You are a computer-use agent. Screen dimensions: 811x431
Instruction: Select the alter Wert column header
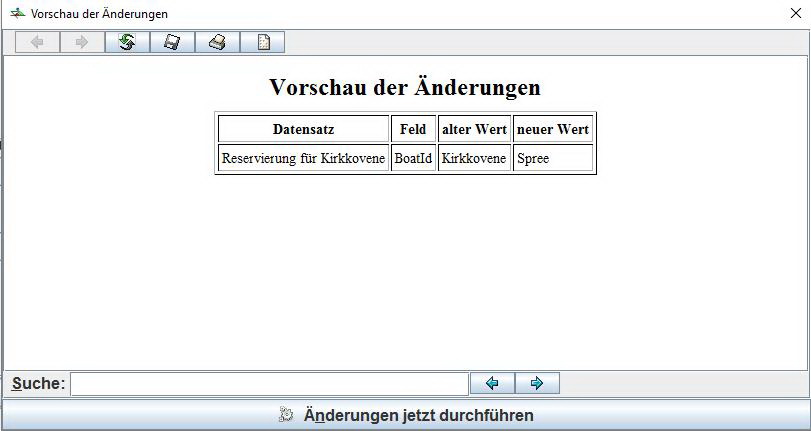coord(474,129)
